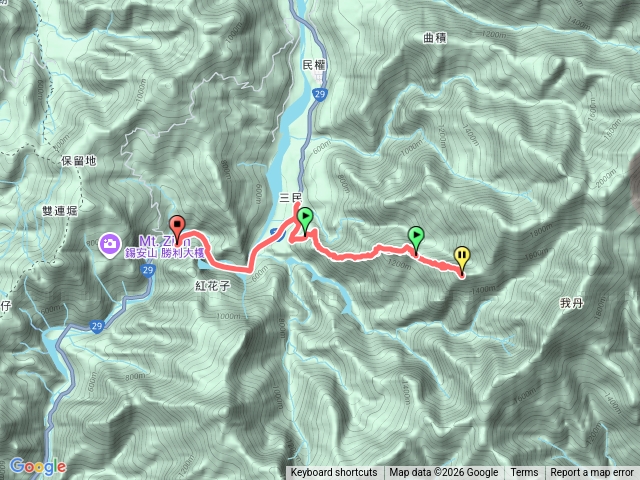Click the yellow pause marker pin
The image size is (640, 480).
(462, 260)
